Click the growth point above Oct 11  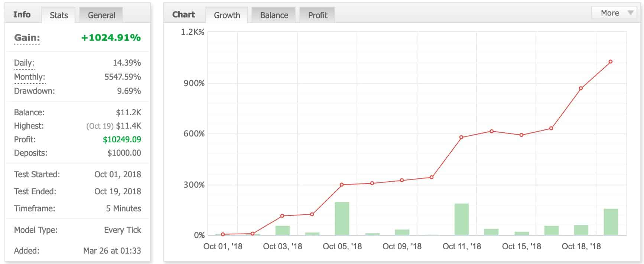461,137
